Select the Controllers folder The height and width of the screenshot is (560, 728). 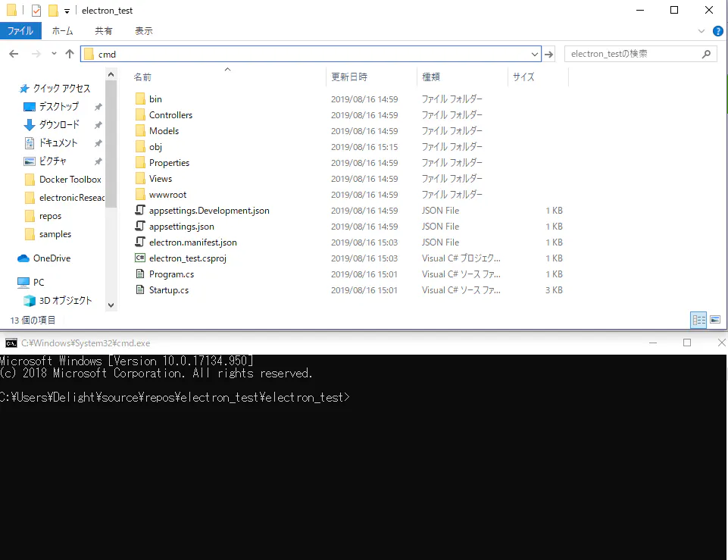click(170, 114)
